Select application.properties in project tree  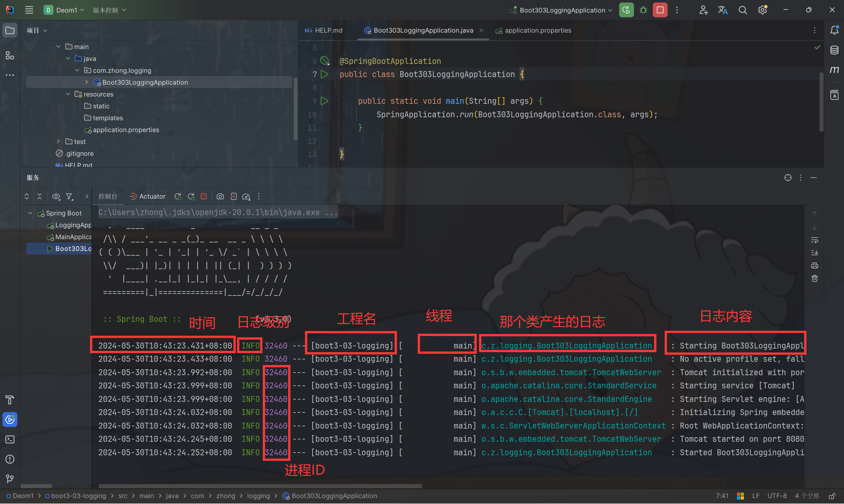coord(121,130)
